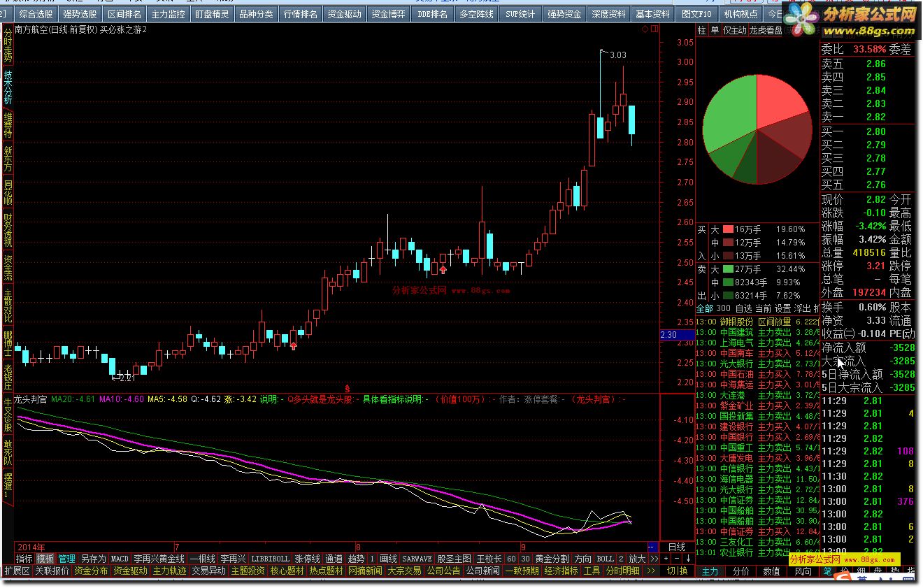Click the red up-arrow signal near September candles
This screenshot has width=923, height=588.
point(443,269)
